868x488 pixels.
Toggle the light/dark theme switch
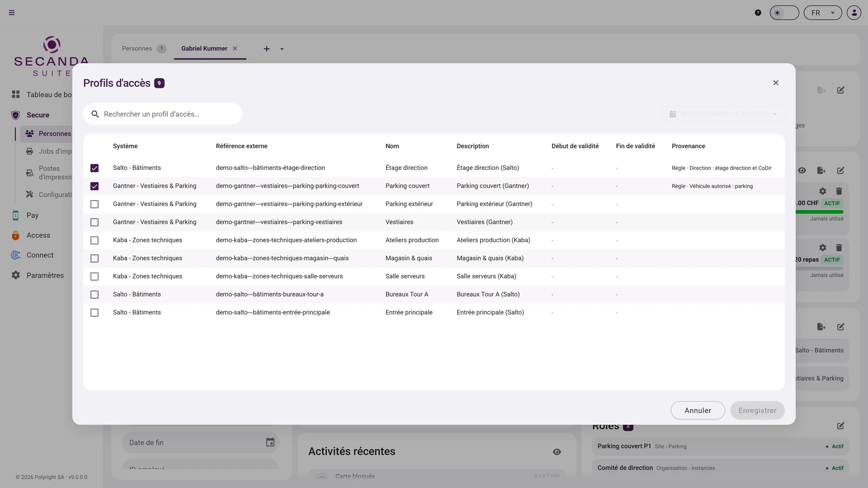784,13
